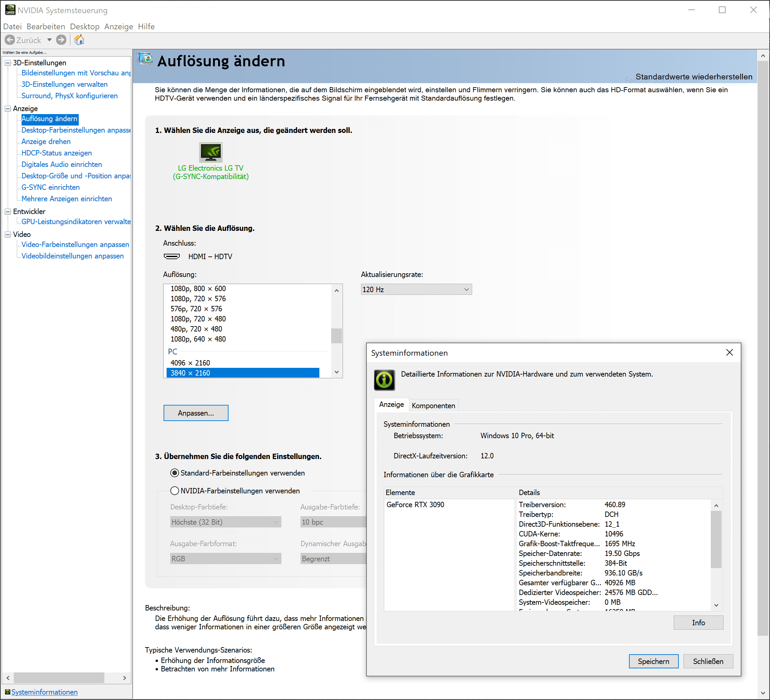Click the Zurück history dropdown arrow
Image resolution: width=770 pixels, height=700 pixels.
(x=49, y=40)
